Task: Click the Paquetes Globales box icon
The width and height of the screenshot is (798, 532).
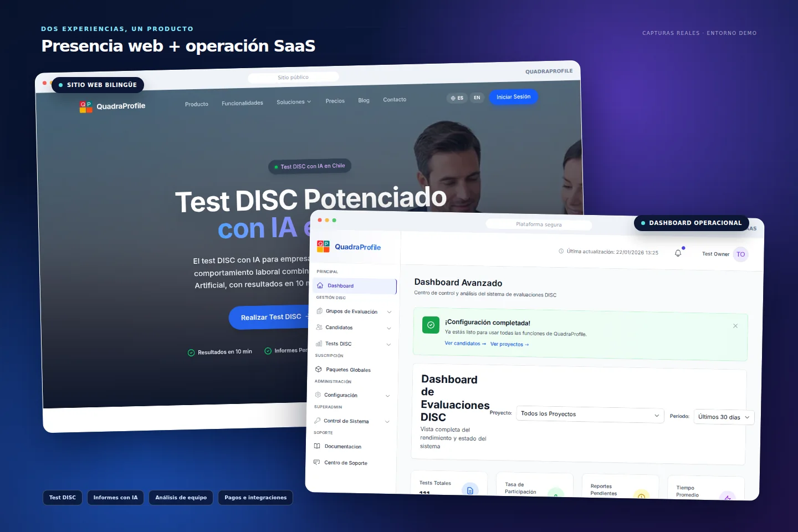Action: coord(319,369)
